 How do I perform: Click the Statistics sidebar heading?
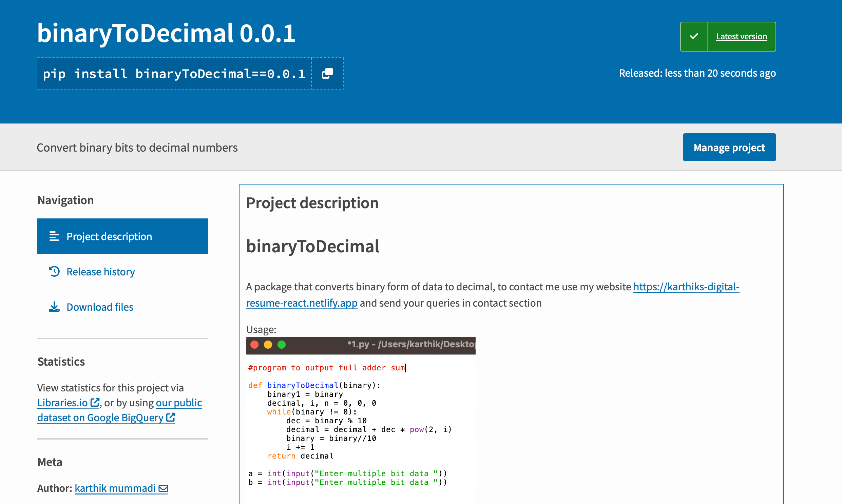pos(61,361)
